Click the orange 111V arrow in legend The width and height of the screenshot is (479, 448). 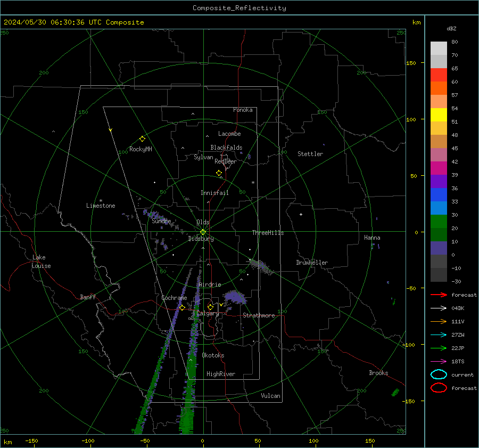(439, 321)
